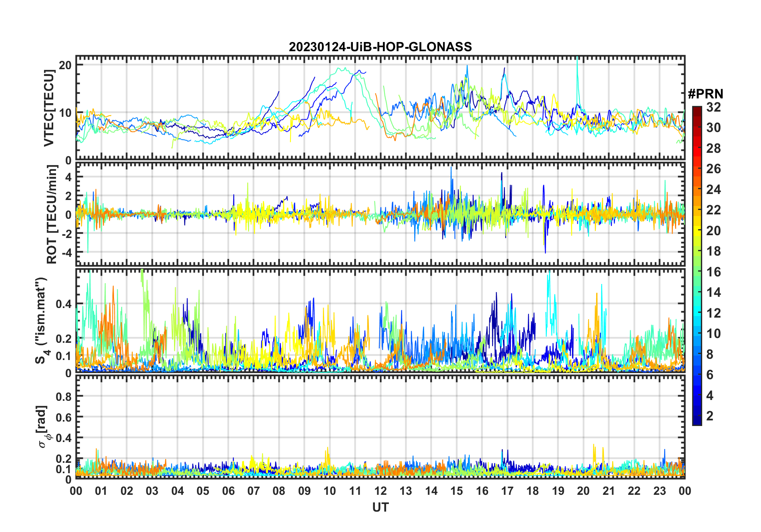Click colorbar tick label 26

tap(713, 169)
